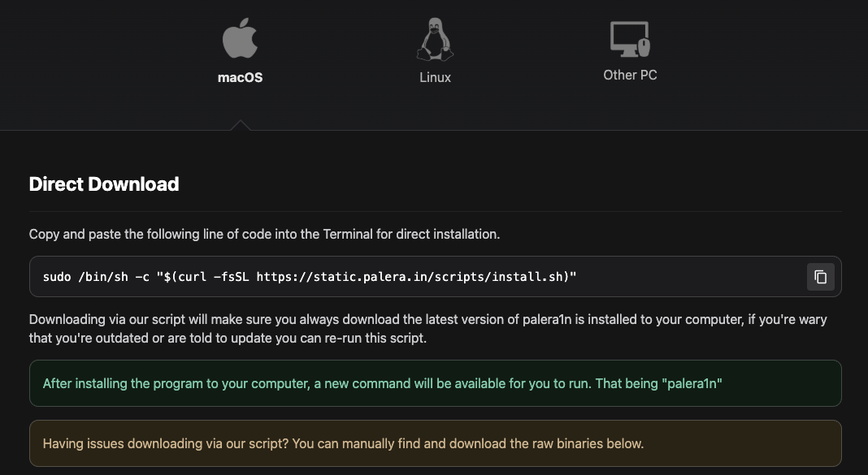Click the 'Downloading via our script' paragraph
Image resolution: width=868 pixels, height=475 pixels.
click(x=428, y=329)
